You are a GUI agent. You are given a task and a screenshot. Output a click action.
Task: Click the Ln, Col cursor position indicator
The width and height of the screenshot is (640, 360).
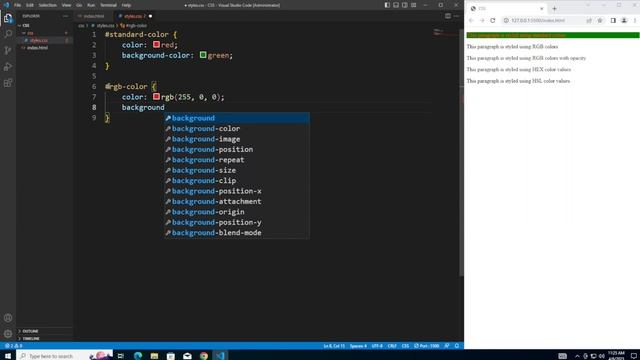coord(334,346)
